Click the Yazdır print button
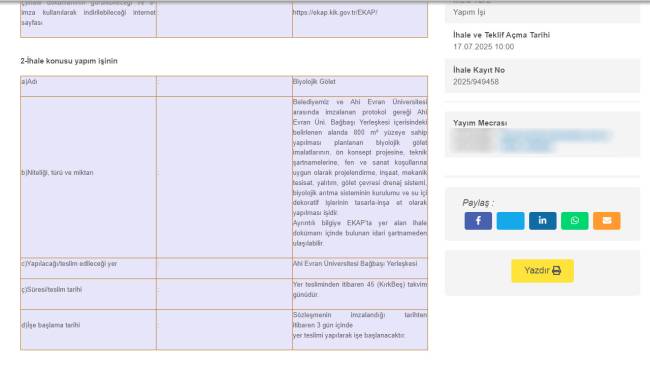The width and height of the screenshot is (650, 366). (542, 271)
